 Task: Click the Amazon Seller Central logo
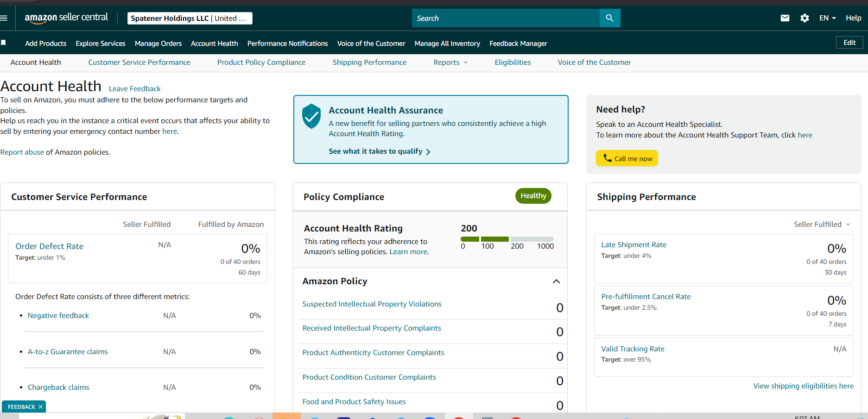tap(66, 18)
